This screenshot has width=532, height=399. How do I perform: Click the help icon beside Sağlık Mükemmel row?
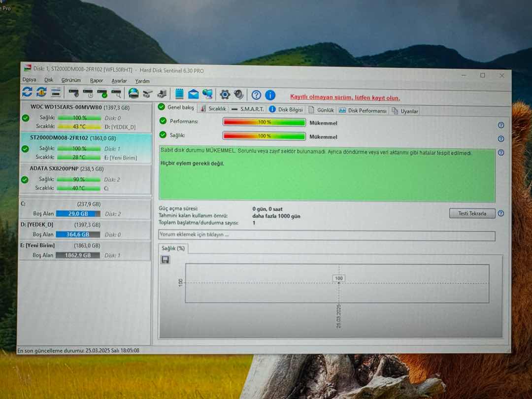click(x=501, y=139)
